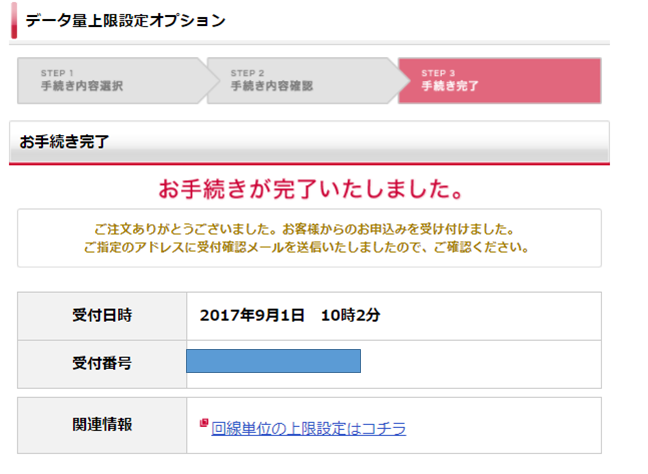Click the red icon beside the 回線単位 link
648x474 pixels.
203,422
